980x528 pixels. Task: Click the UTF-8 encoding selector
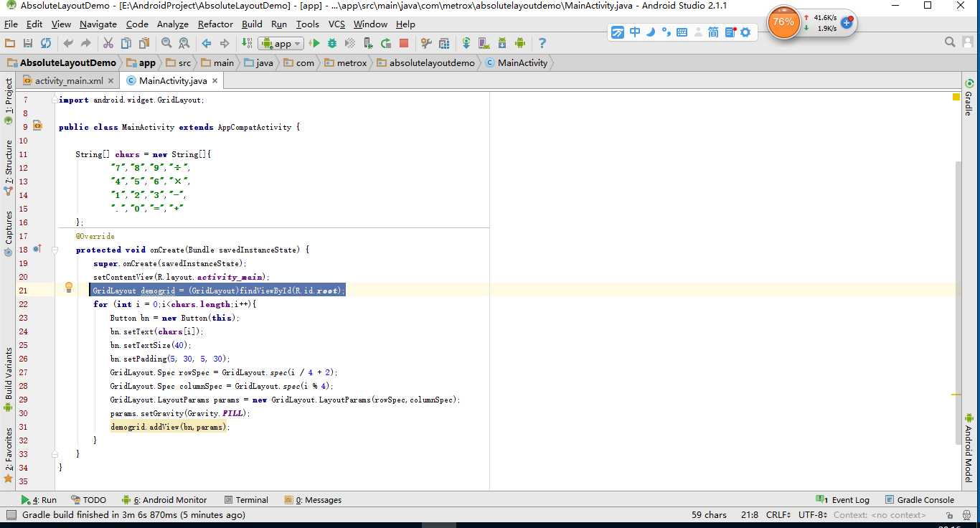pyautogui.click(x=813, y=514)
